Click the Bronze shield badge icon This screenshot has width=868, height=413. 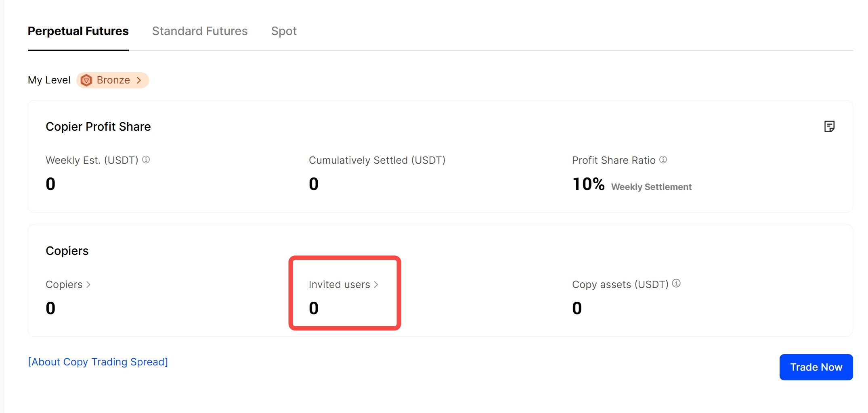pyautogui.click(x=86, y=80)
